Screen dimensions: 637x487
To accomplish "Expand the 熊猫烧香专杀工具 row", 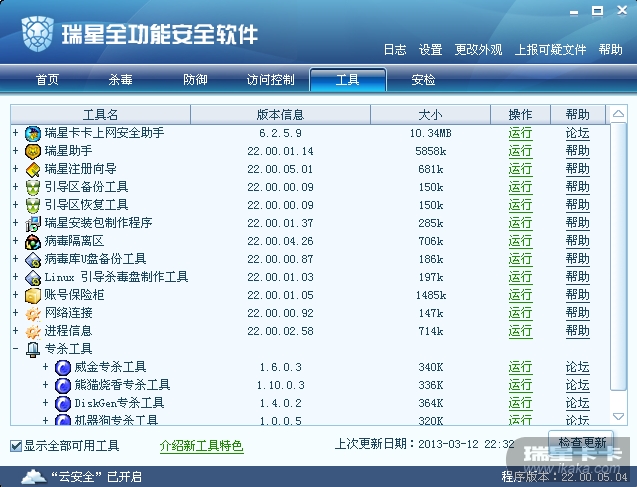I will point(46,385).
